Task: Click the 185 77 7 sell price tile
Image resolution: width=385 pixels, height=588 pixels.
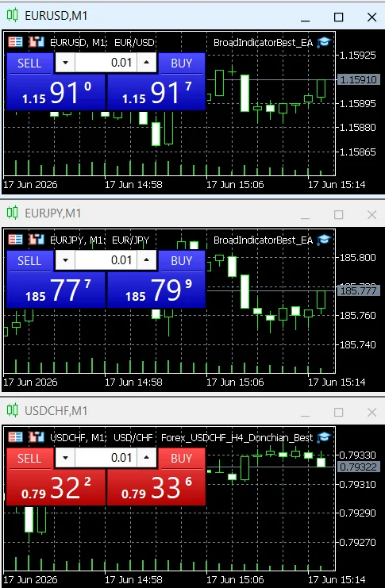Action: click(x=56, y=290)
